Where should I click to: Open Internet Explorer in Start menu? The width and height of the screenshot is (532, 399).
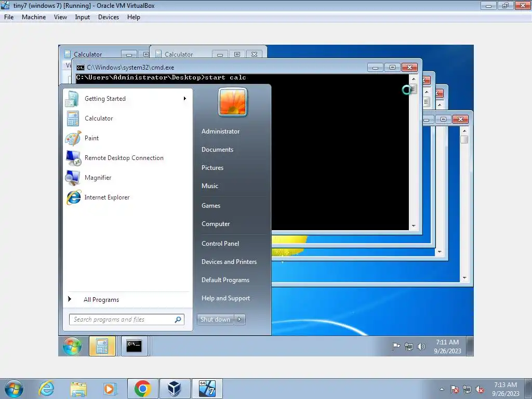pos(127,197)
